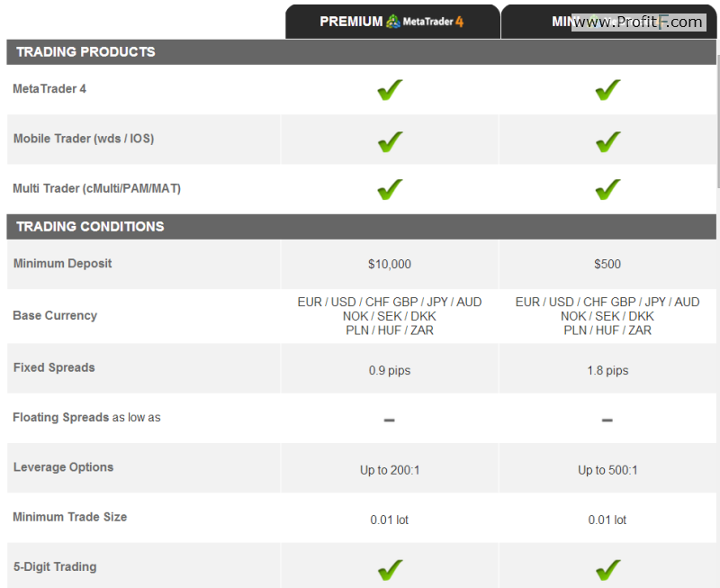Click the Minimum Deposit row label
The height and width of the screenshot is (588, 720).
tap(62, 264)
